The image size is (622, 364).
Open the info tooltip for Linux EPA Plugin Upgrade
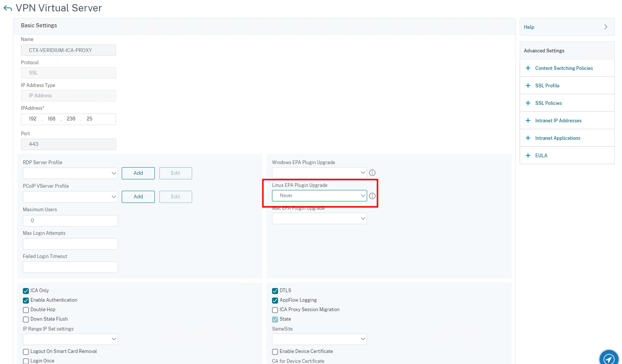tap(372, 196)
